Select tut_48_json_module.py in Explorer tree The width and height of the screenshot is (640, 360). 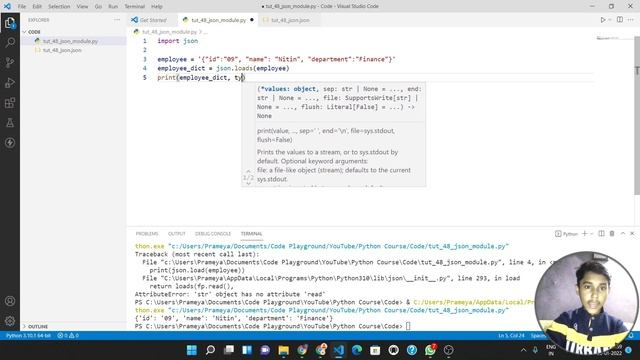point(70,41)
